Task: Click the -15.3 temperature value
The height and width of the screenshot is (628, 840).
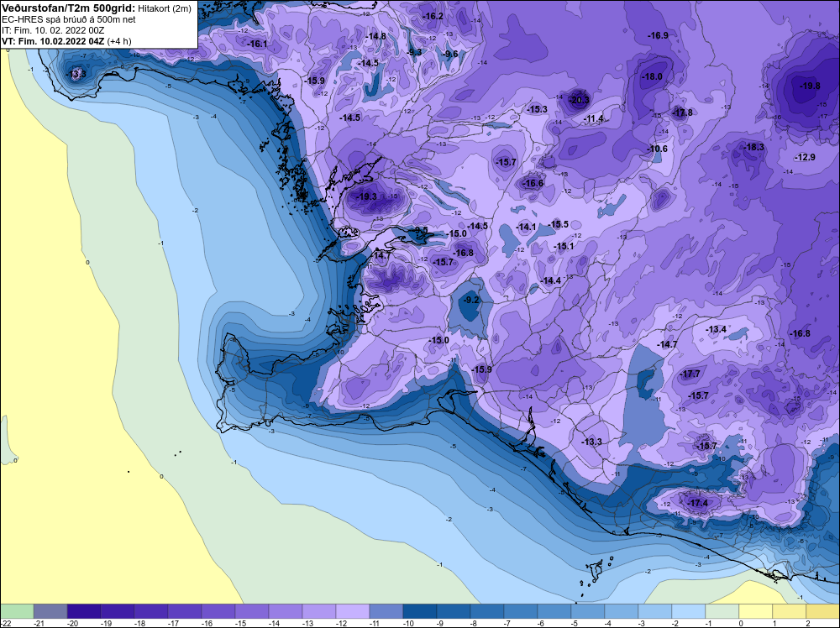Action: [538, 109]
